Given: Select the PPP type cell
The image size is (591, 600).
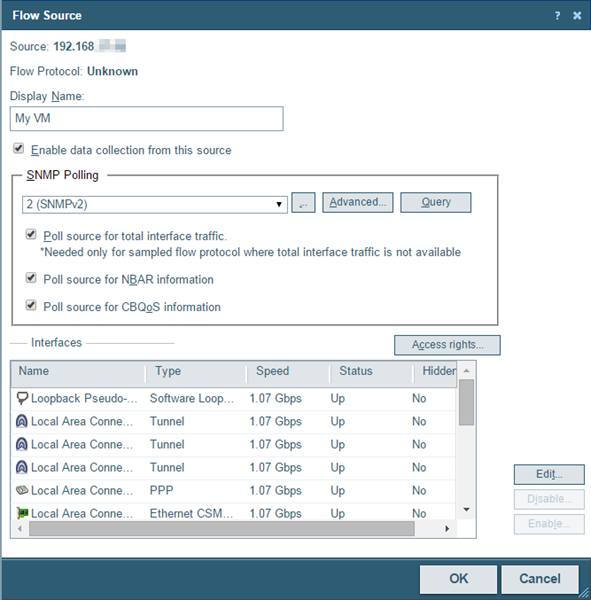Looking at the screenshot, I should 162,491.
